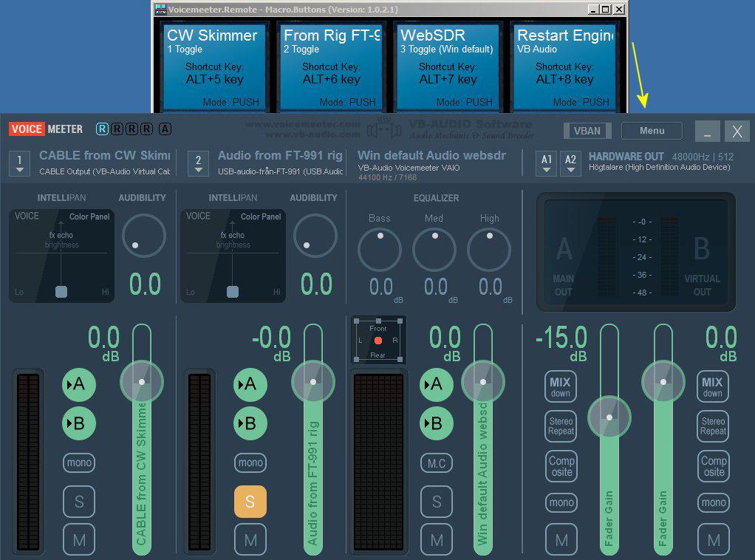Image resolution: width=755 pixels, height=560 pixels.
Task: Mute the 0.0 dB output bus
Action: pyautogui.click(x=714, y=540)
